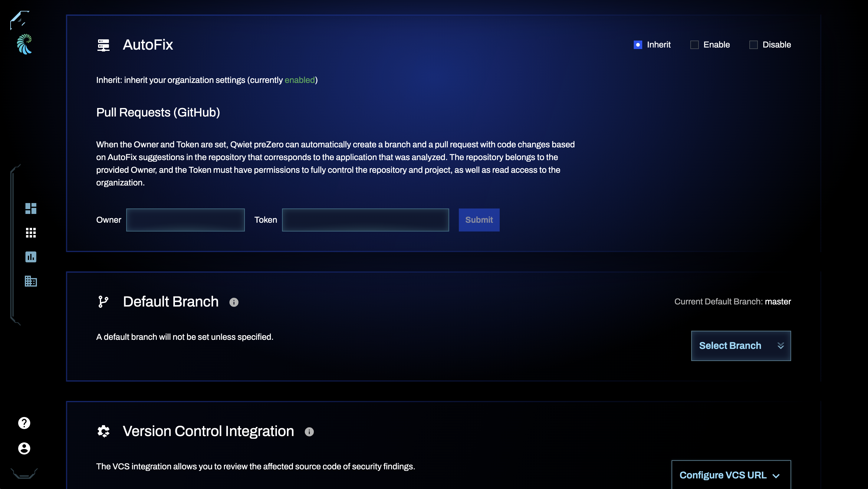Click the Version Control Integration section
The height and width of the screenshot is (489, 868).
tap(208, 431)
